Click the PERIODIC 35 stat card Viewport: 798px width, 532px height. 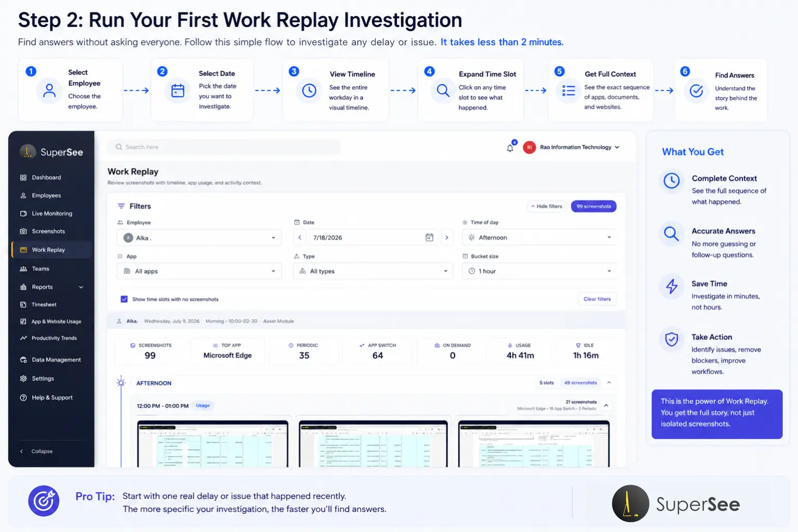pyautogui.click(x=304, y=351)
